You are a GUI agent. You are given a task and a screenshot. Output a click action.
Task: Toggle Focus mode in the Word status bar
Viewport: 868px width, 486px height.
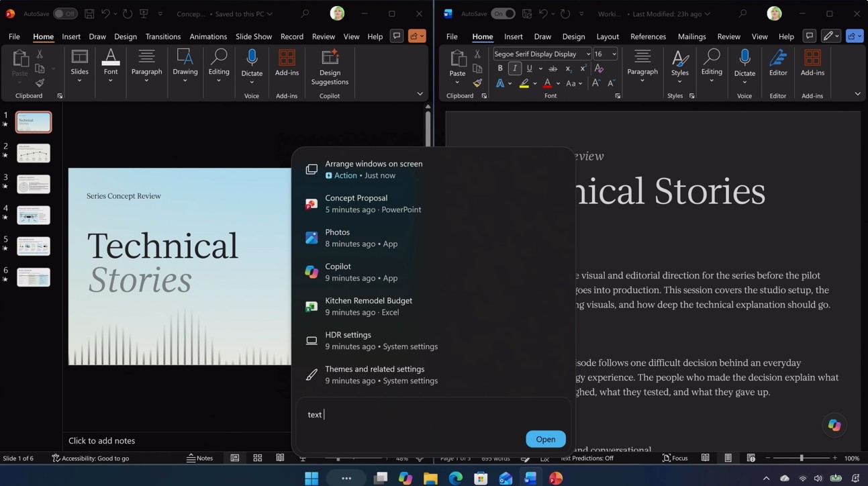[675, 458]
